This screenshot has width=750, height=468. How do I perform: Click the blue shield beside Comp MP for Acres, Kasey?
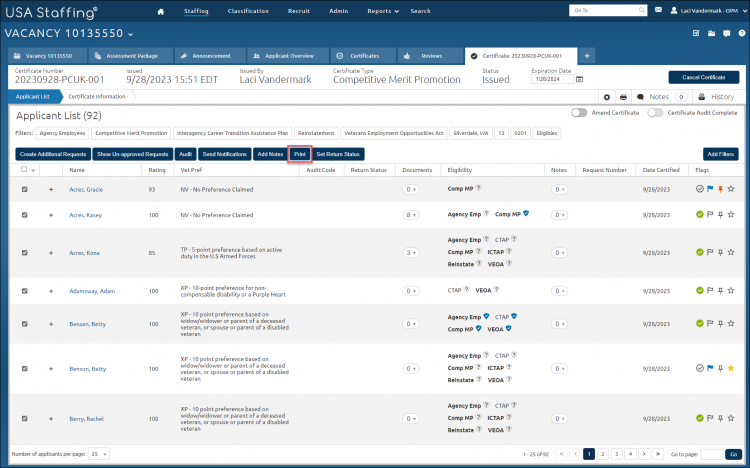[x=526, y=213]
